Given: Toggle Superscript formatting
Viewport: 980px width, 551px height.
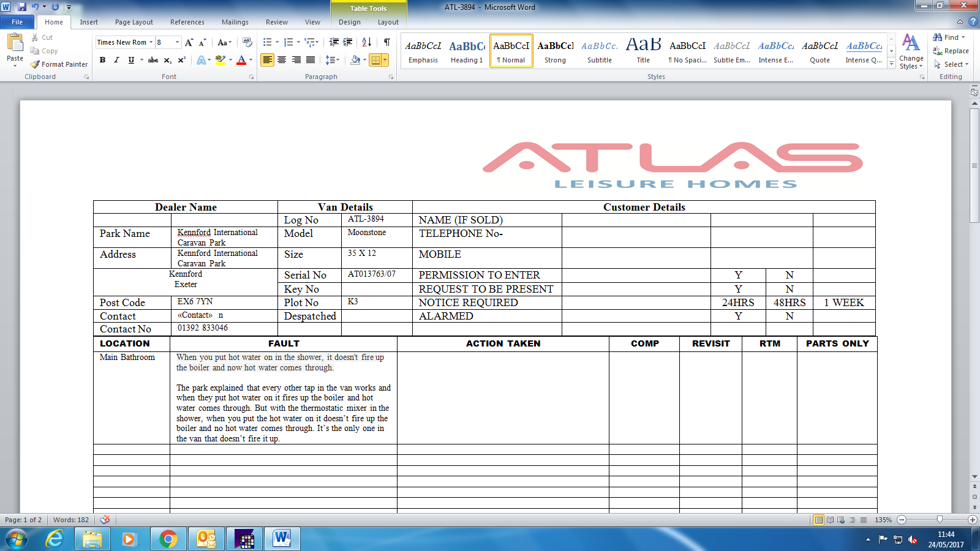Looking at the screenshot, I should coord(182,60).
